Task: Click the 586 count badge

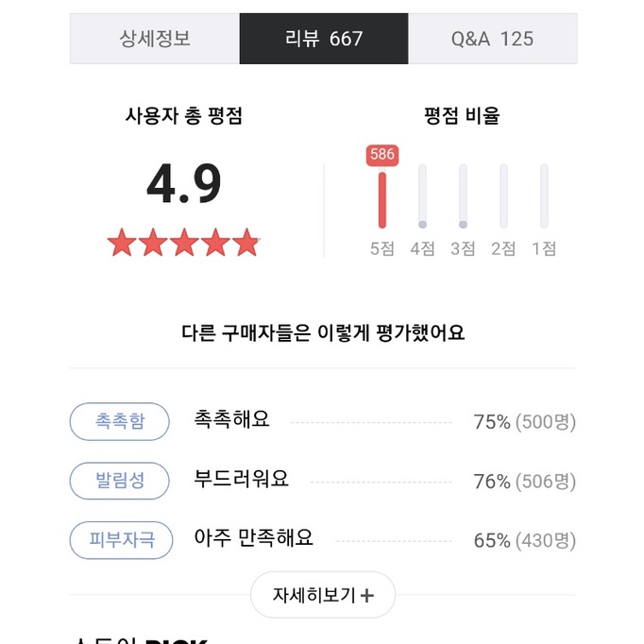Action: (382, 155)
